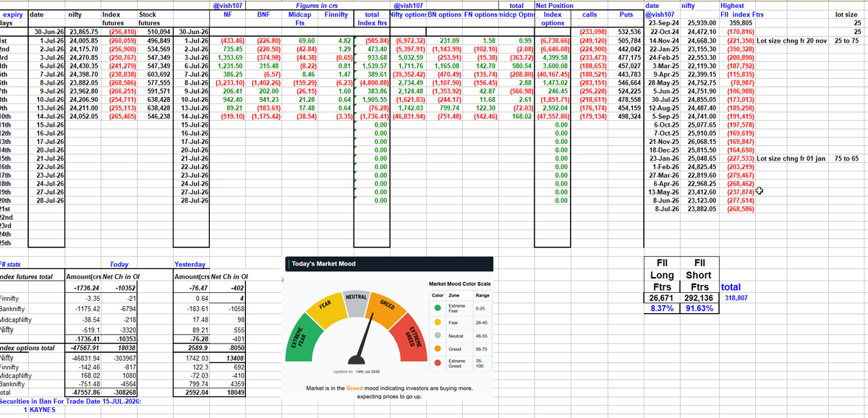Click Yesterday's total amount 2592.04
The image size is (868, 418).
(197, 392)
